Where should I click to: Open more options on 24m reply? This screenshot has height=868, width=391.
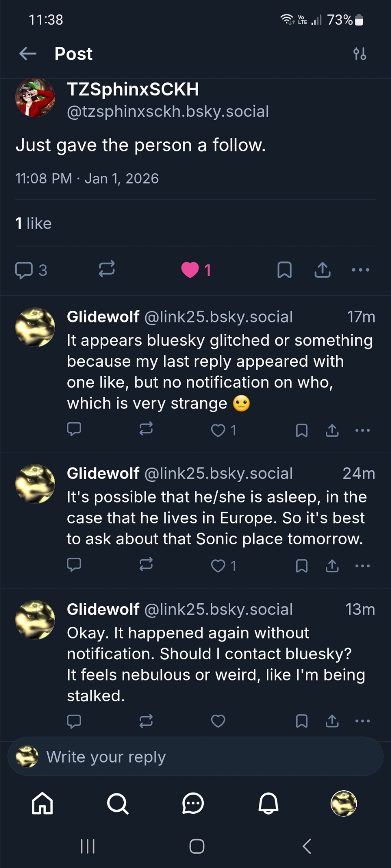click(362, 566)
